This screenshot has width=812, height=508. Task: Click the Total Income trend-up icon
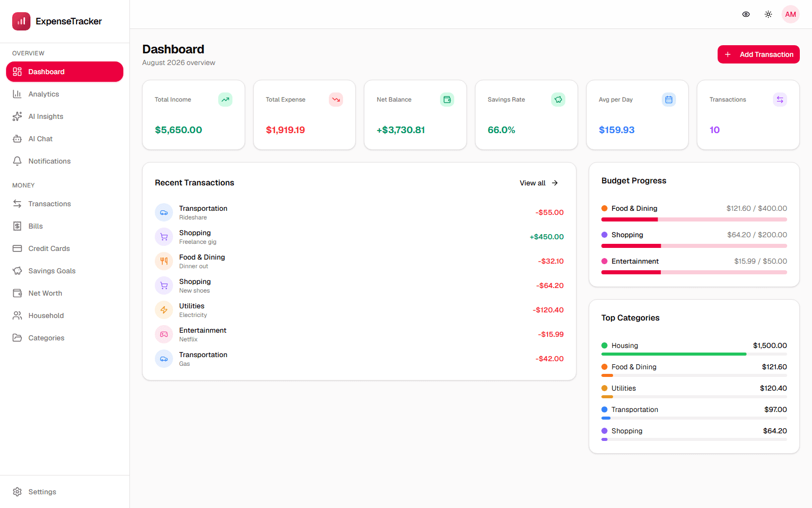(225, 100)
